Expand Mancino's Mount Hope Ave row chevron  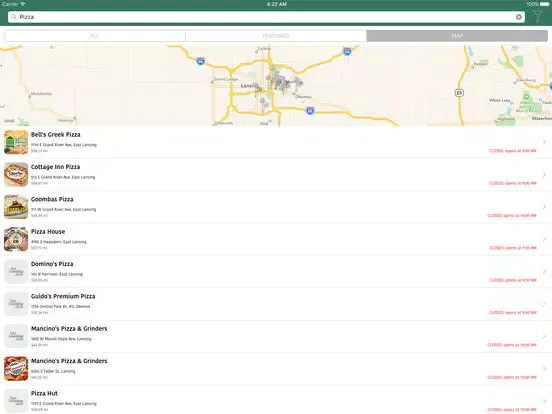pyautogui.click(x=544, y=336)
